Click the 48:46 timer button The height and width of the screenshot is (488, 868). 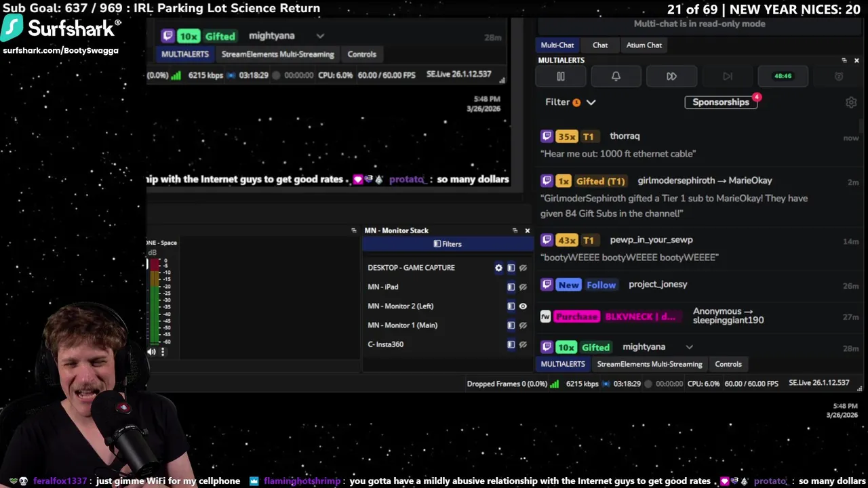tap(783, 77)
